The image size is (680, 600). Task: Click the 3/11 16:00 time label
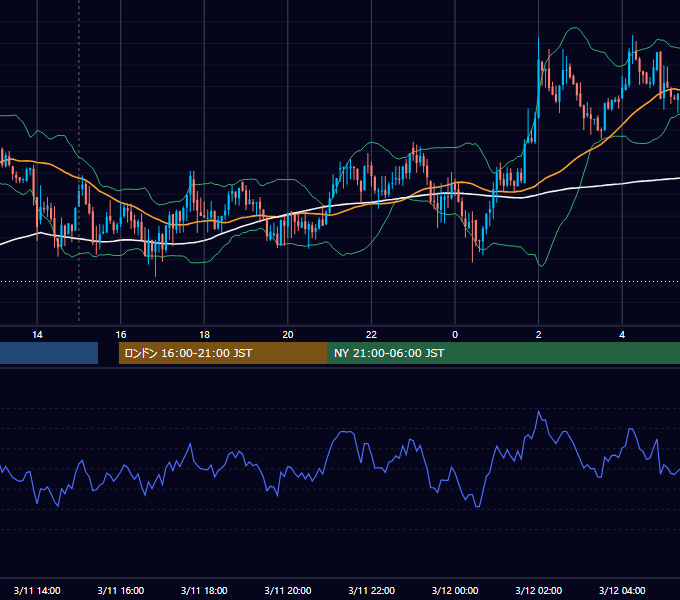point(121,590)
